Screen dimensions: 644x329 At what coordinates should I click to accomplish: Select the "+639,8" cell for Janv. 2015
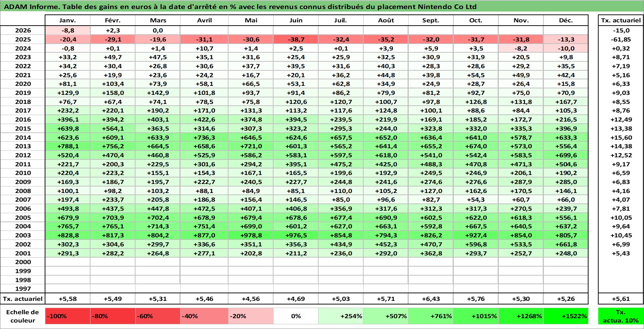[x=68, y=128]
